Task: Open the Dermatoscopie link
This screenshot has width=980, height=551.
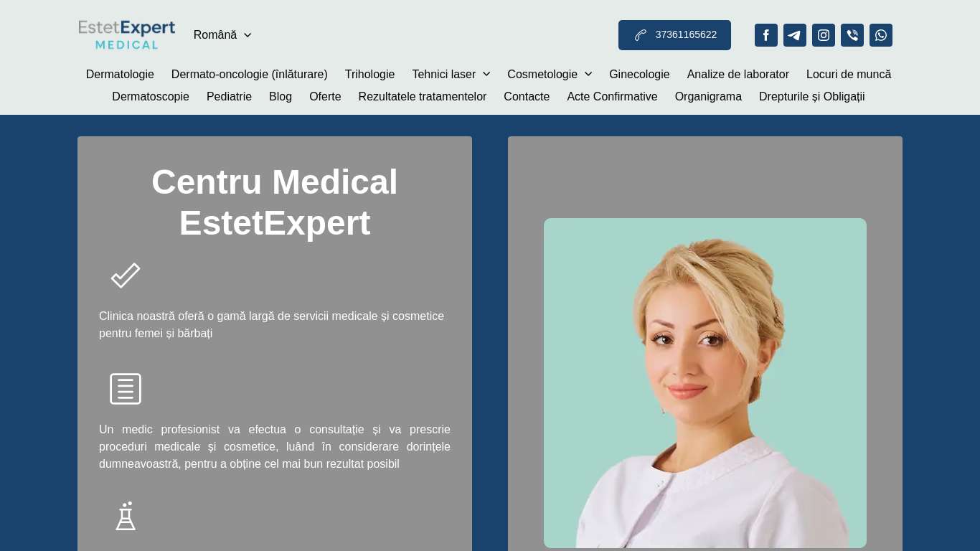Action: coord(151,97)
